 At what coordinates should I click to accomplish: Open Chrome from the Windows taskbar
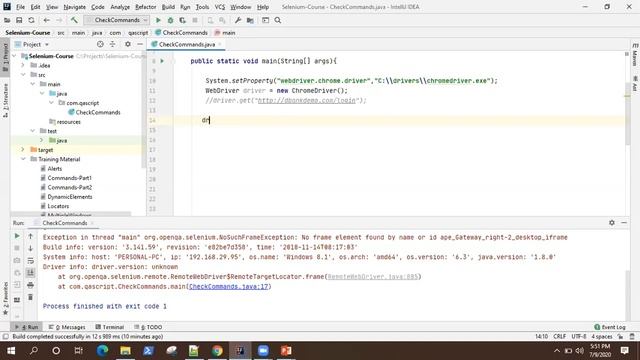point(217,351)
